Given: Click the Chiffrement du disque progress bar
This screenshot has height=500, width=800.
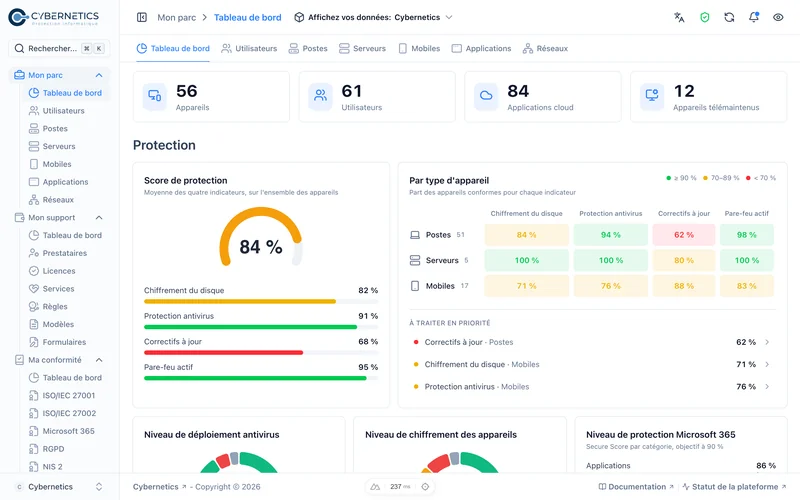Looking at the screenshot, I should (261, 302).
